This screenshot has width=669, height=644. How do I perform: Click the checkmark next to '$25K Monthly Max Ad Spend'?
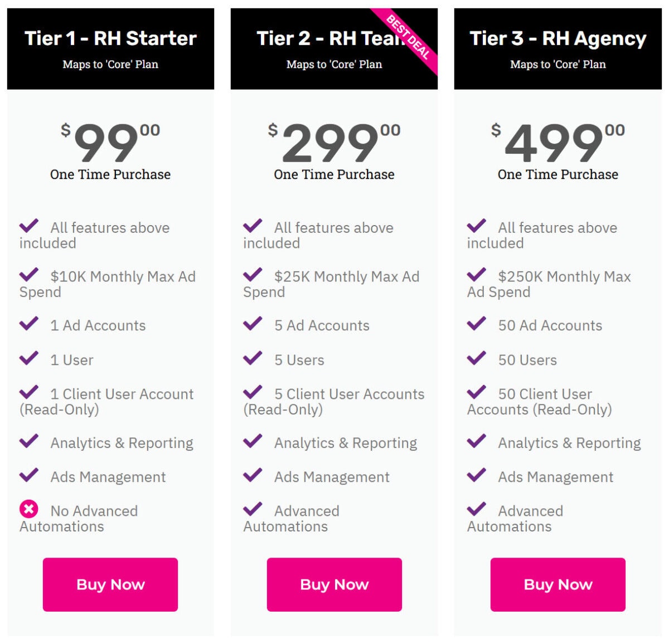click(253, 275)
